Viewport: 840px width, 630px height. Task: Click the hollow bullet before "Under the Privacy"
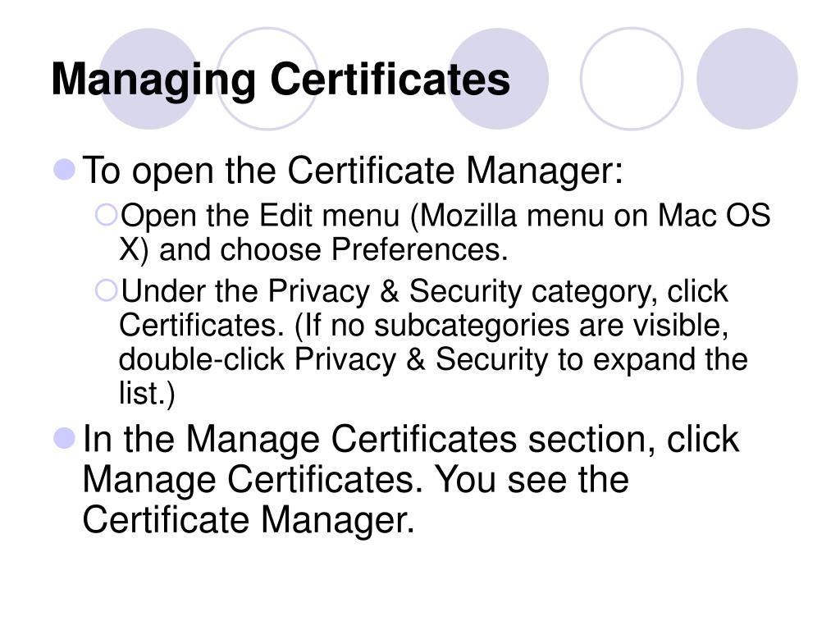click(x=106, y=291)
